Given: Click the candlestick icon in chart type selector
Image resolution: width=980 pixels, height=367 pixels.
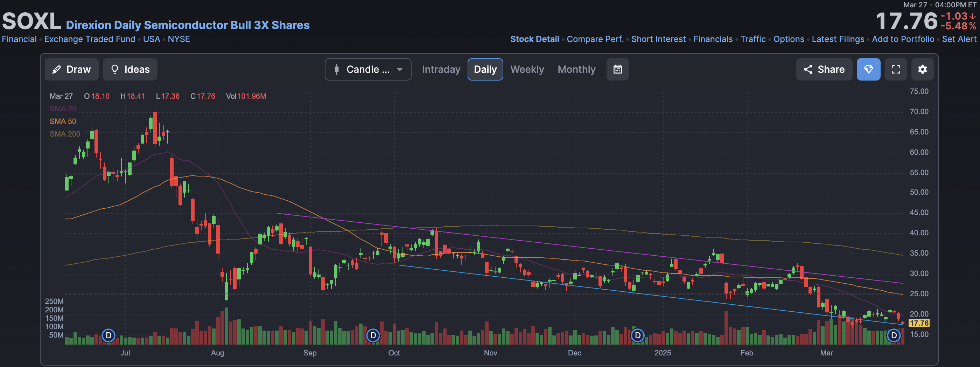Looking at the screenshot, I should [336, 69].
